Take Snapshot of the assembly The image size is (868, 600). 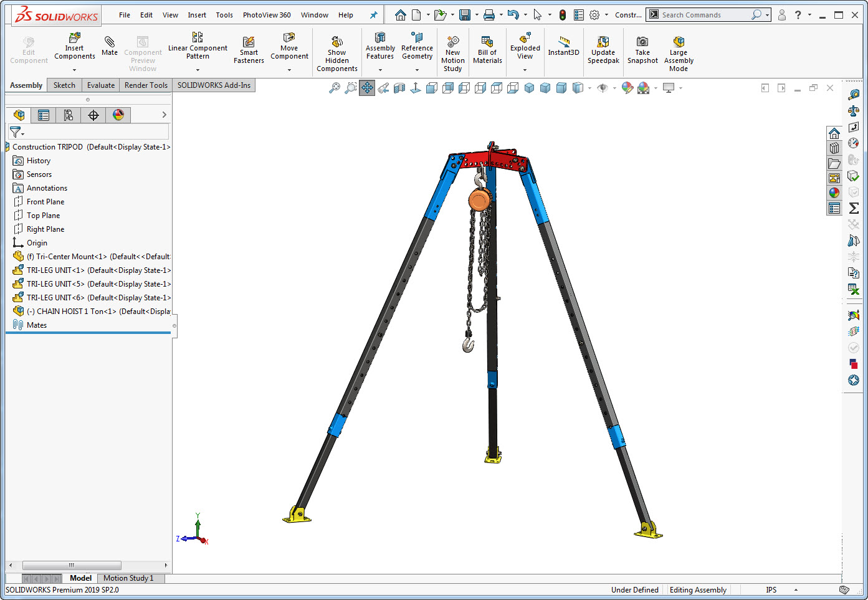642,49
